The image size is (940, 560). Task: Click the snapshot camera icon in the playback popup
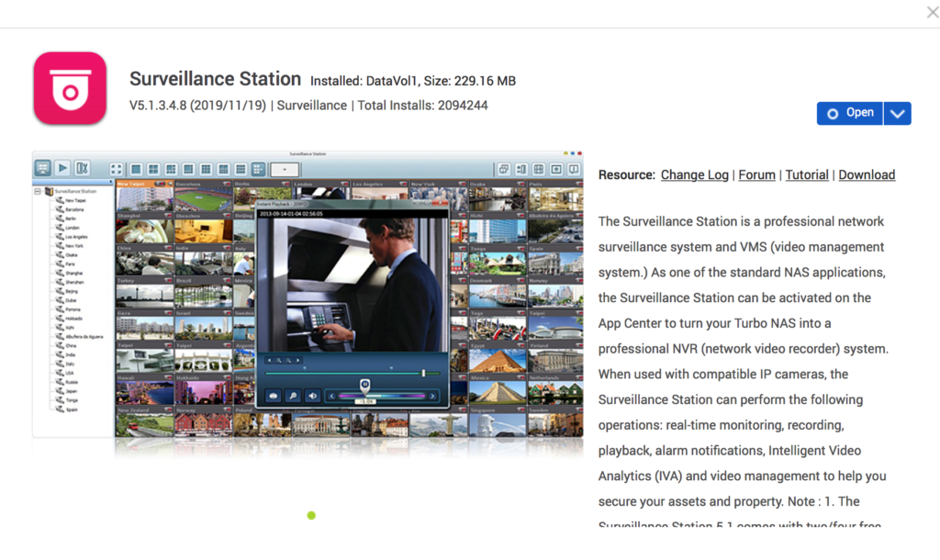(273, 396)
